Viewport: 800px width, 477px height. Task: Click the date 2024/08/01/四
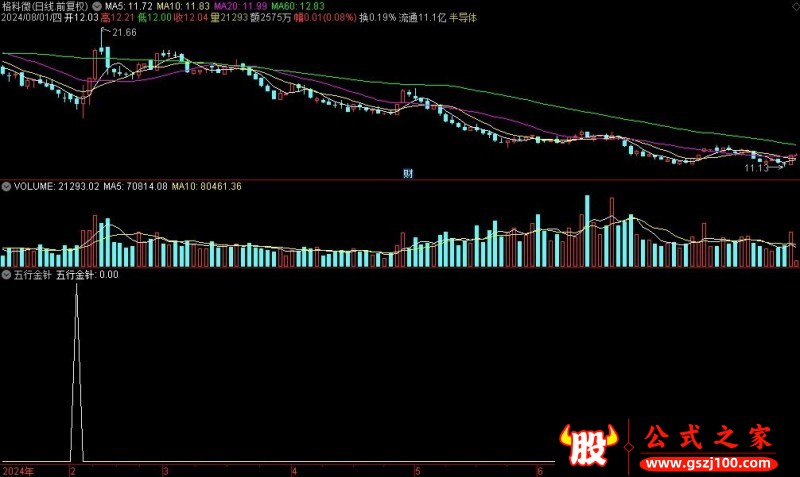(31, 18)
